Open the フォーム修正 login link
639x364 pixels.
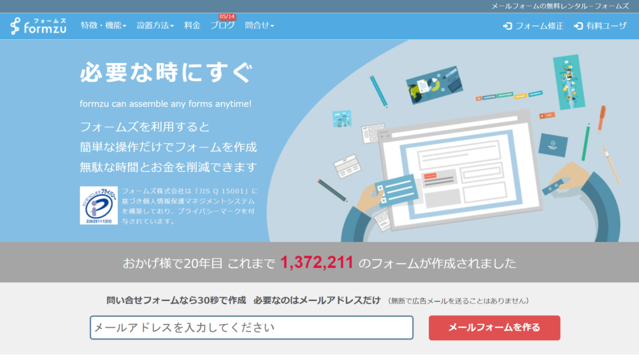(533, 26)
